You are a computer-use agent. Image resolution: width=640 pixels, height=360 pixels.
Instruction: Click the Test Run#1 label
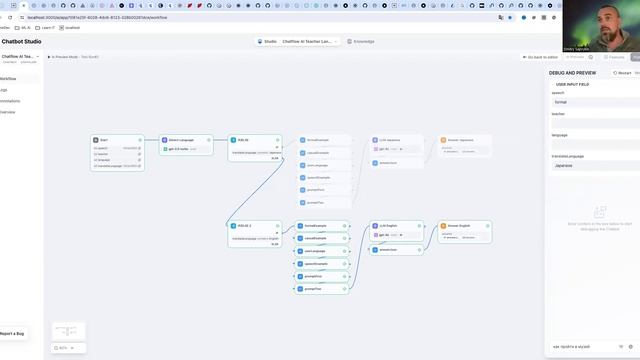tap(90, 57)
